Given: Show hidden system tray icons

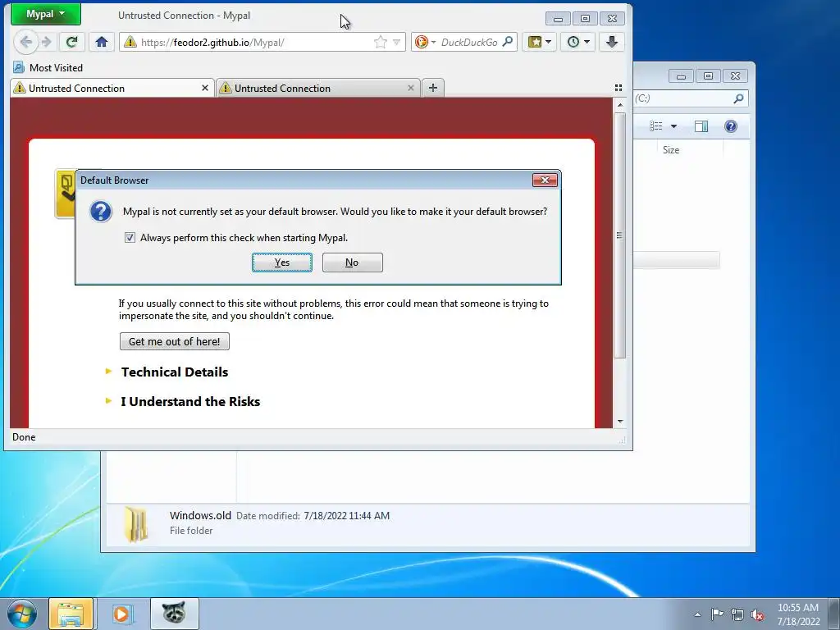Looking at the screenshot, I should (x=697, y=614).
